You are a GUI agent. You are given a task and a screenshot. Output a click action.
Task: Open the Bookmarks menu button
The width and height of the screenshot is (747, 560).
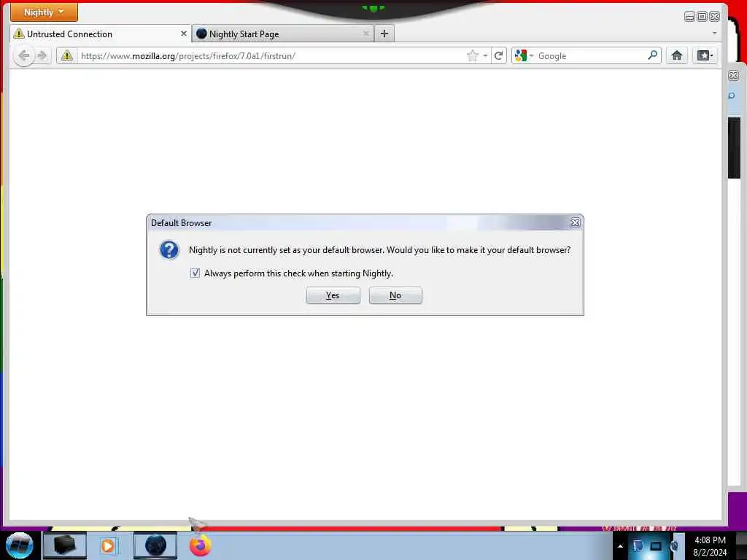705,55
